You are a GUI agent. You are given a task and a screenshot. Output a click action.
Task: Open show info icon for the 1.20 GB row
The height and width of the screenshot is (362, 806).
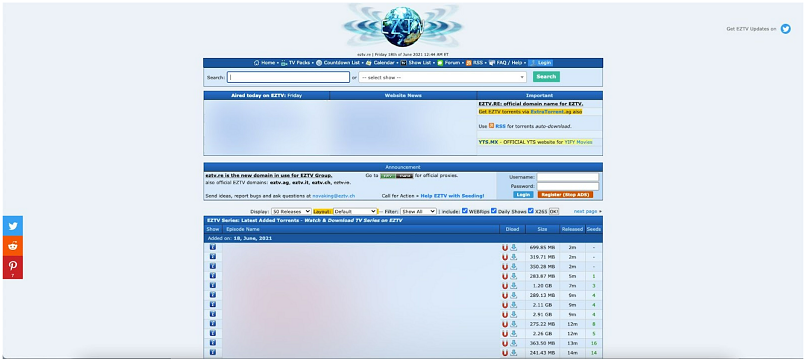(213, 285)
